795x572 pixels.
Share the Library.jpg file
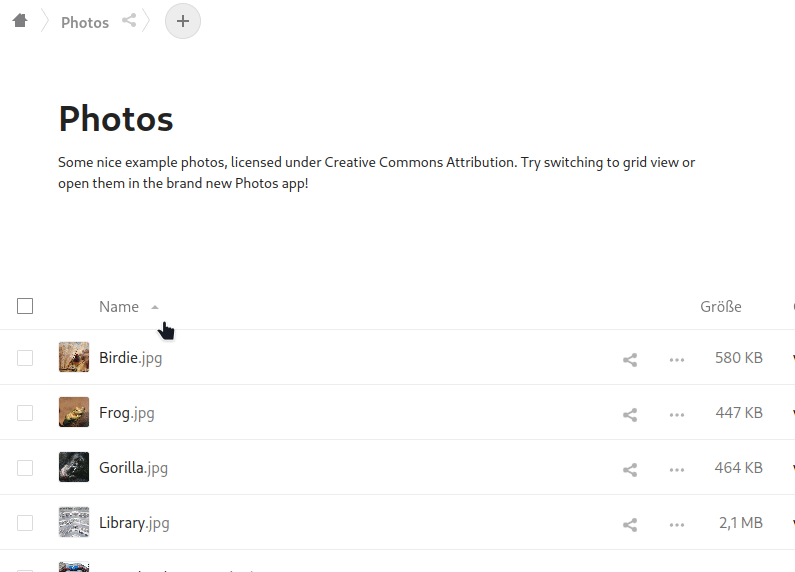[630, 524]
